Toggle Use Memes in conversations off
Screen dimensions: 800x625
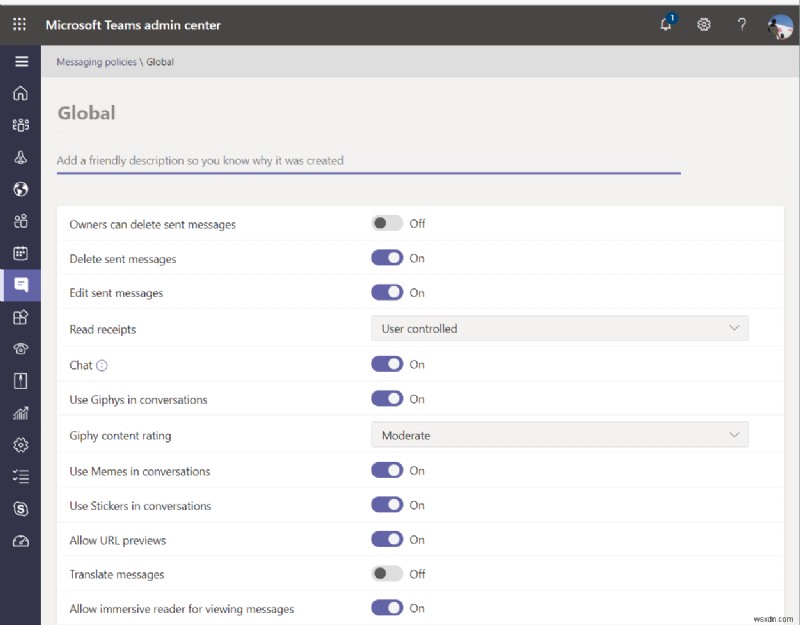coord(389,470)
